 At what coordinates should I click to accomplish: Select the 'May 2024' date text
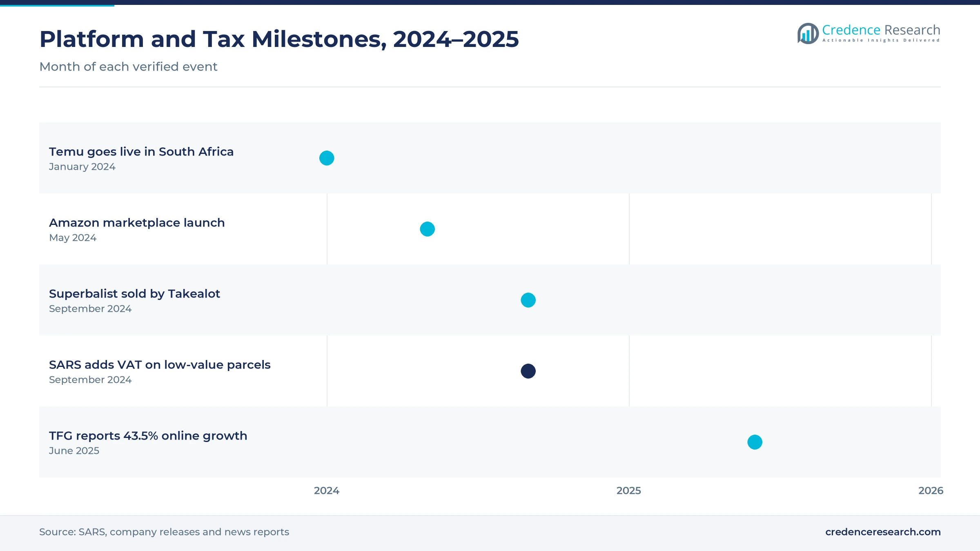click(x=73, y=238)
